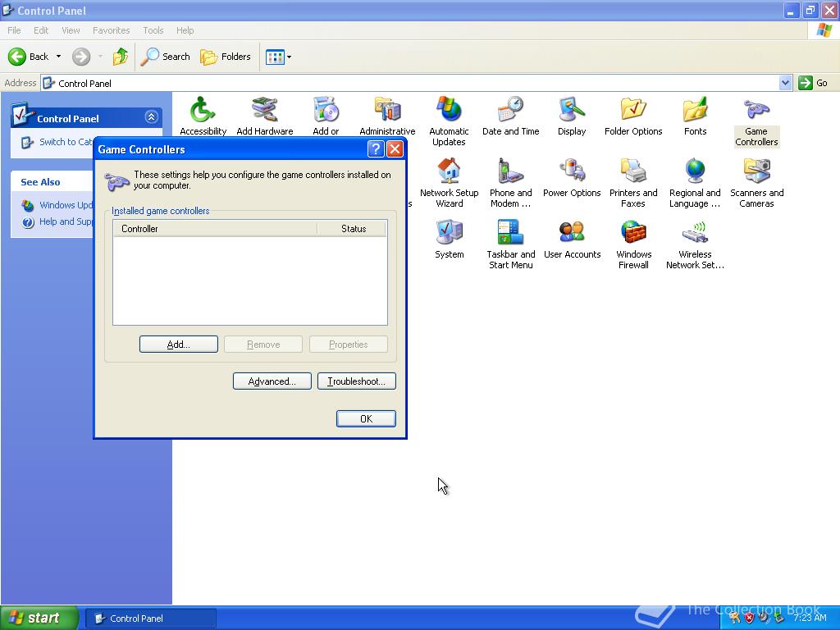Open the Regional and Language Options icon

tap(695, 183)
